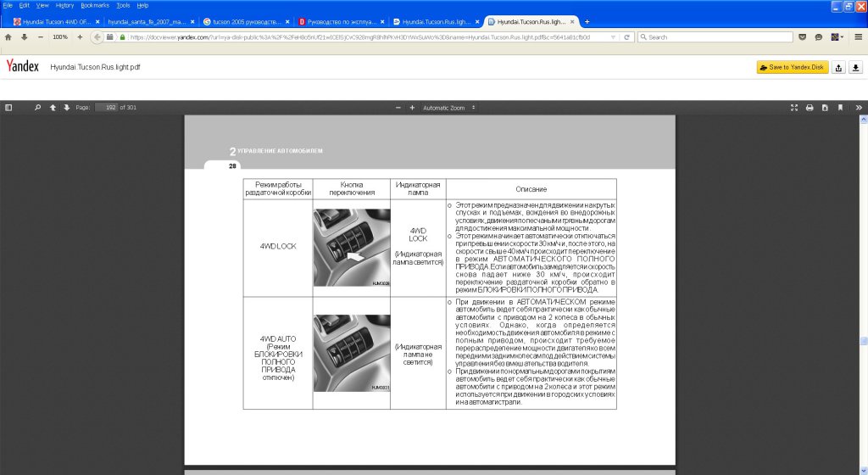Switch PDF to presentation mode

tap(793, 108)
